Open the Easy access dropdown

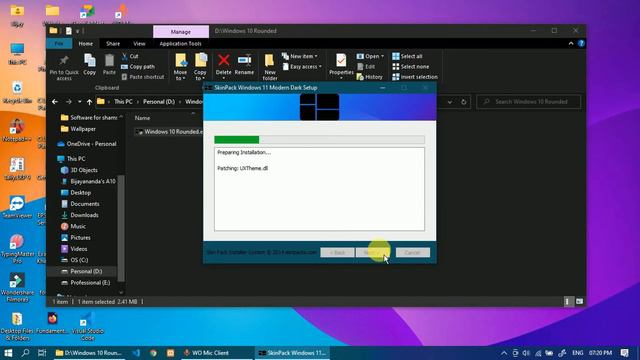302,67
